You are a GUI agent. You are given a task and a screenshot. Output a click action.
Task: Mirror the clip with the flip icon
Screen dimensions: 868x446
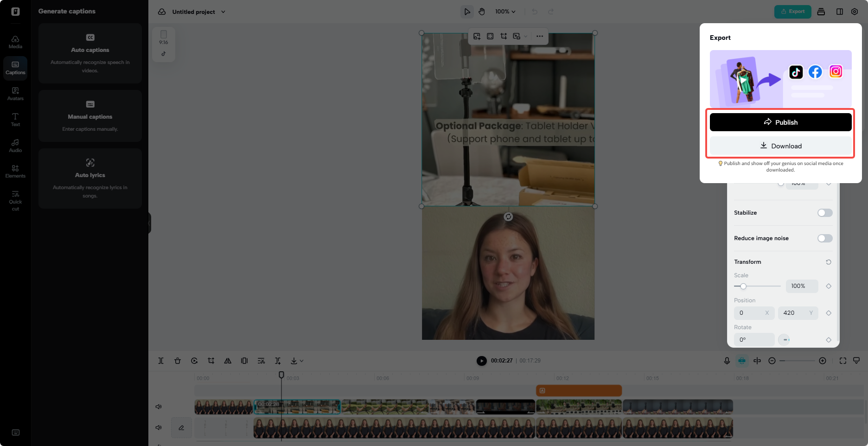click(x=228, y=361)
